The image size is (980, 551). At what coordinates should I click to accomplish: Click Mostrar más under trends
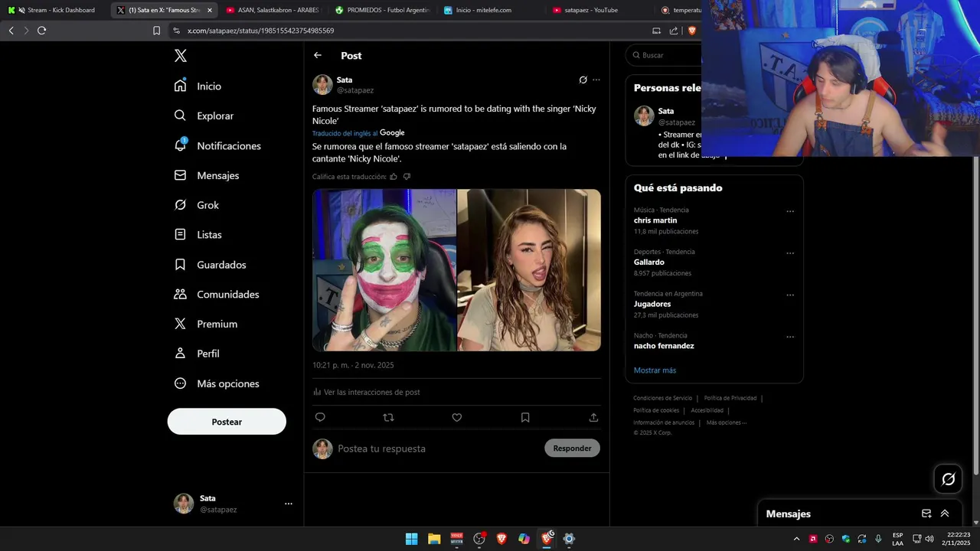[655, 370]
